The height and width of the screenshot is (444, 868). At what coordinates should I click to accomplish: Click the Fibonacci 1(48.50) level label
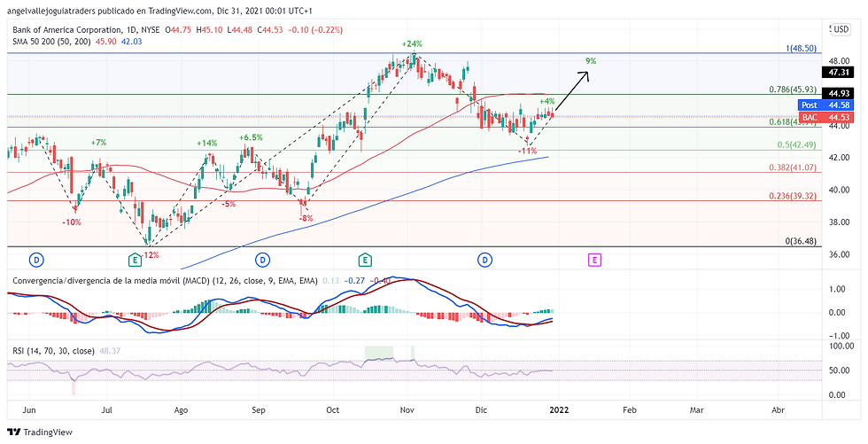coord(801,49)
